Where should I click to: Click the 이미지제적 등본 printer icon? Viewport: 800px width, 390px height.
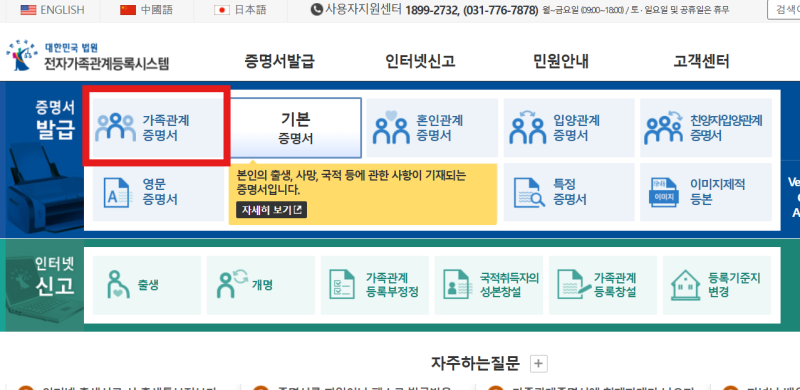tap(664, 192)
